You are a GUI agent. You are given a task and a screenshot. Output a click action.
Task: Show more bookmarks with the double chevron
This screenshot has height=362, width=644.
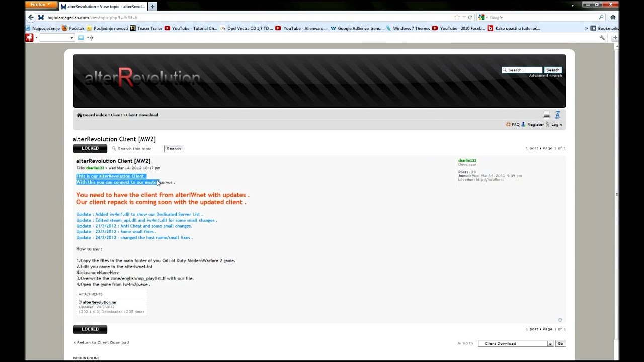pos(586,28)
